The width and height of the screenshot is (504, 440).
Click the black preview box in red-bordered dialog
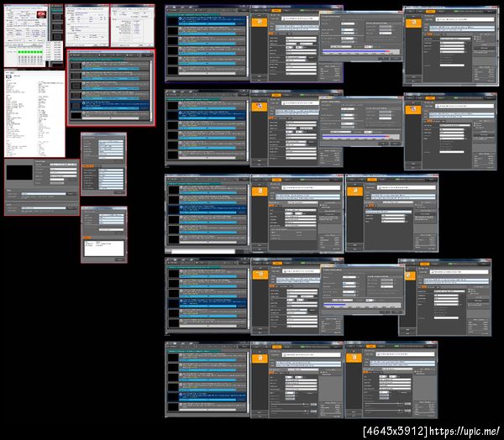point(19,172)
